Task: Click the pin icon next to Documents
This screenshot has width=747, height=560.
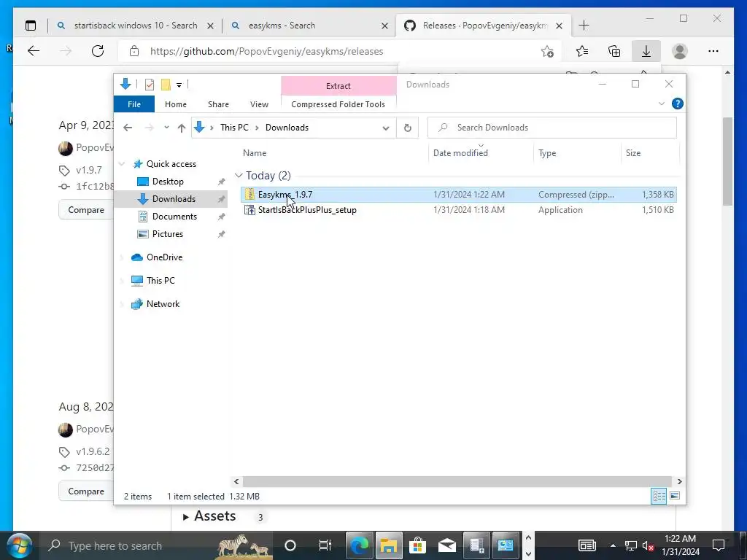Action: [x=221, y=217]
